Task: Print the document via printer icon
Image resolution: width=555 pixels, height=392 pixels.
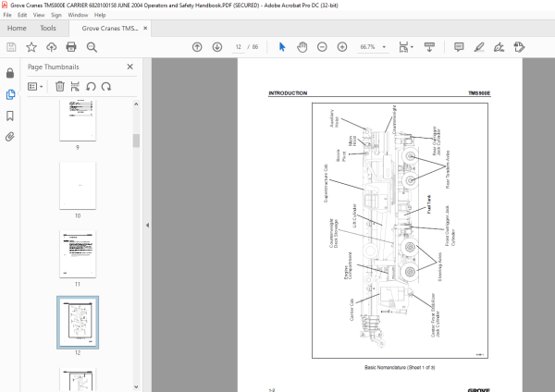Action: tap(71, 47)
